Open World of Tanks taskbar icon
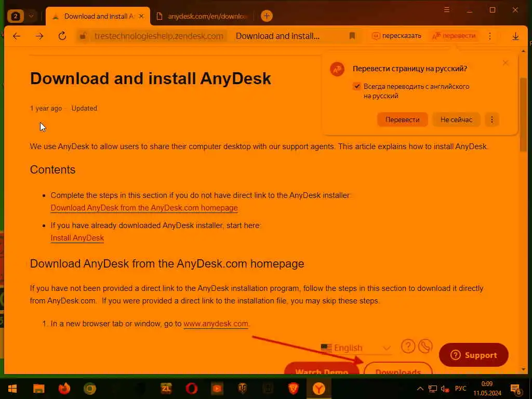Viewport: 532px width, 399px height. point(243,389)
